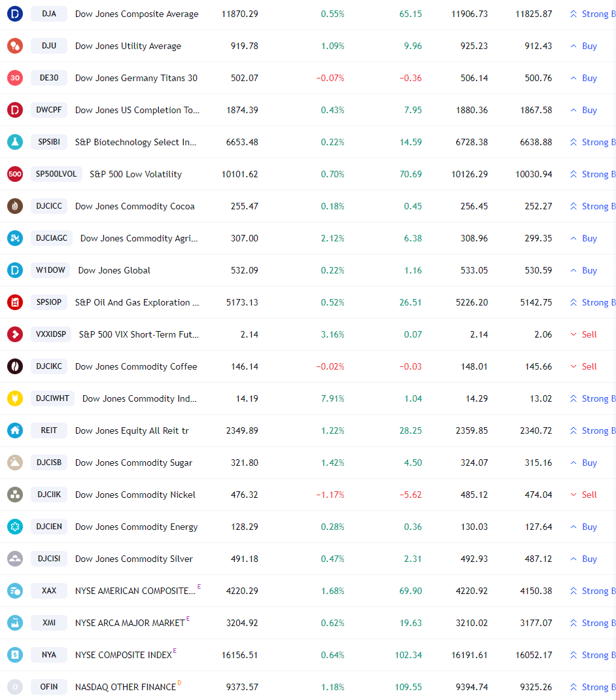Screen dimensions: 616x700
Task: Open the DE30 ticker badge
Action: (49, 78)
